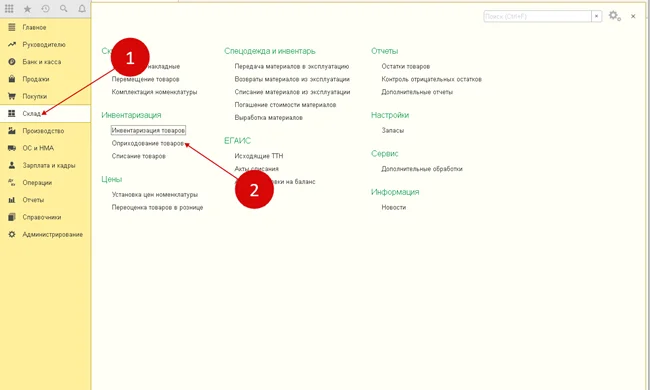650x390 pixels.
Task: Open Новости under Информация
Action: [393, 207]
